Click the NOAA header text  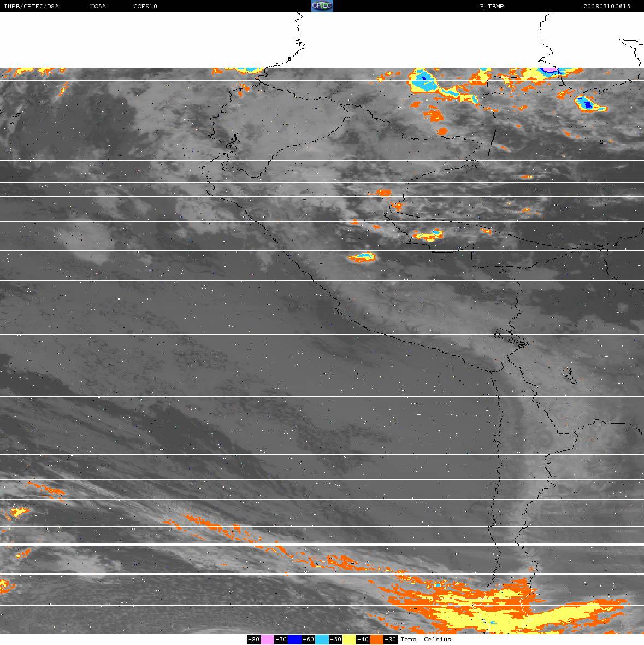(x=98, y=6)
